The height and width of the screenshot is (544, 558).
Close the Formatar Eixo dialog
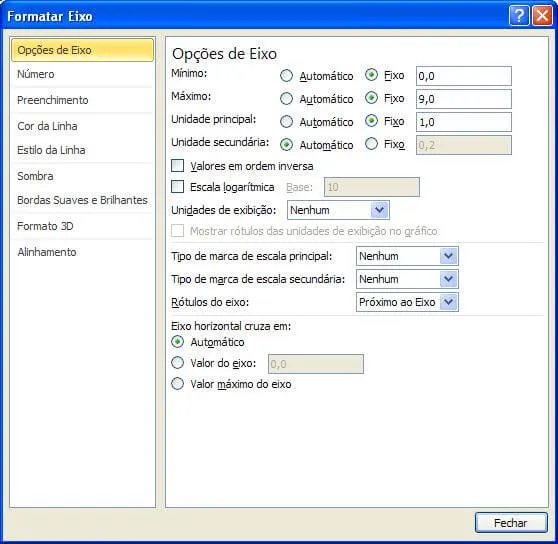pyautogui.click(x=542, y=16)
